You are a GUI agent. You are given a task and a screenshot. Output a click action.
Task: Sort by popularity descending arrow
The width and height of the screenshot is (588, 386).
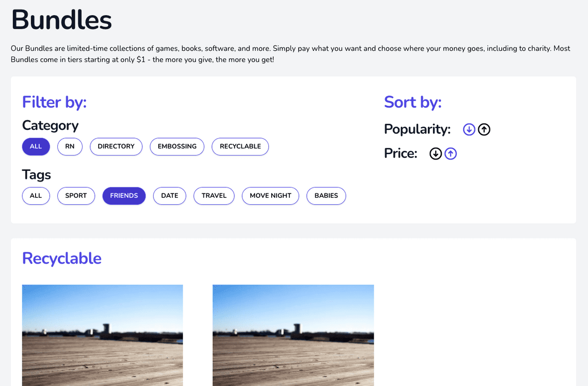coord(469,129)
